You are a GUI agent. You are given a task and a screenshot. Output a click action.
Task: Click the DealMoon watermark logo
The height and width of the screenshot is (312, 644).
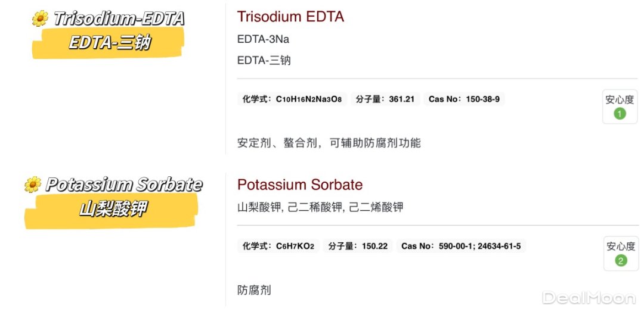click(589, 297)
